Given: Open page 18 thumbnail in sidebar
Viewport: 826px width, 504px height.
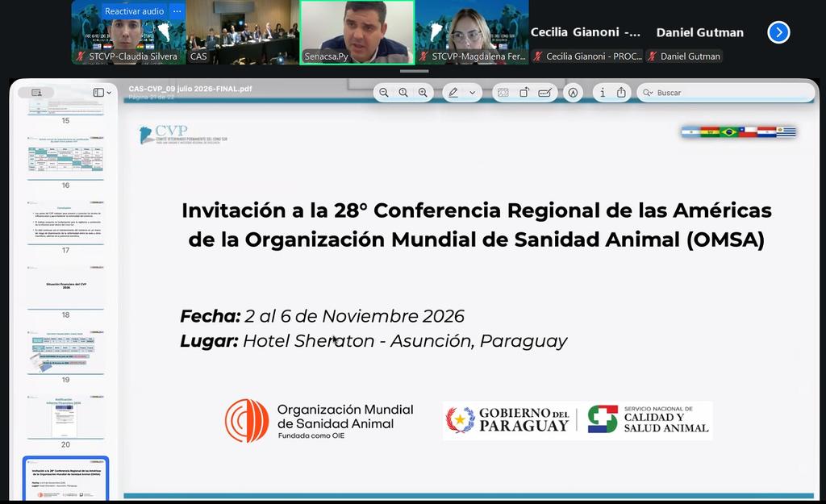Looking at the screenshot, I should click(65, 287).
